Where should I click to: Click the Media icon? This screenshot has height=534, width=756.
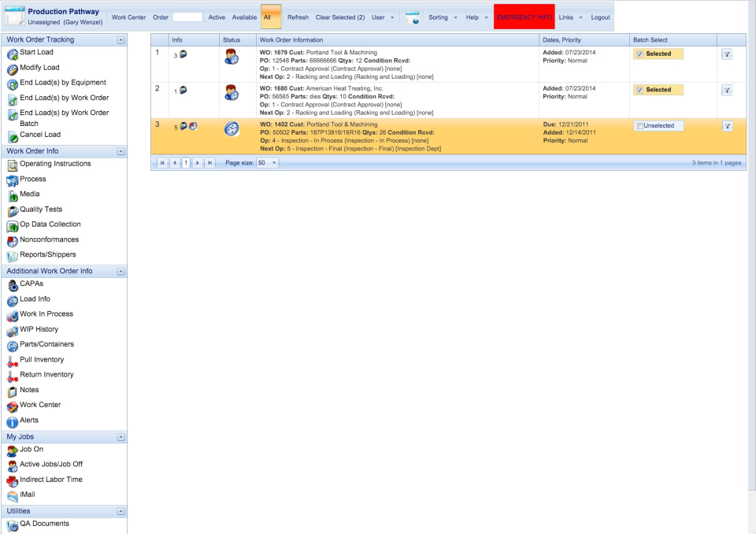click(x=12, y=196)
